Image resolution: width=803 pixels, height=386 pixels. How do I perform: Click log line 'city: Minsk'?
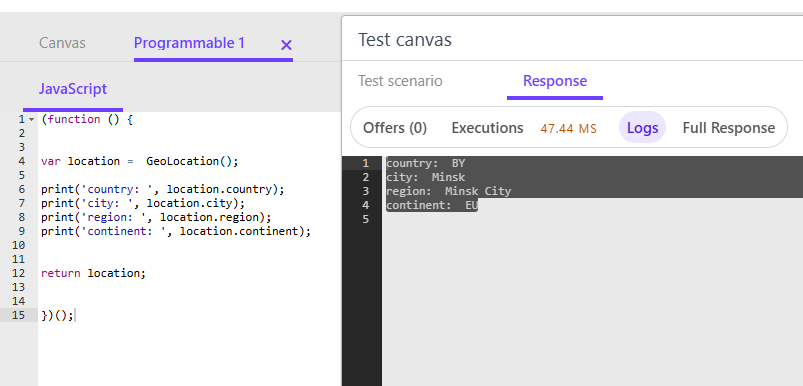426,177
